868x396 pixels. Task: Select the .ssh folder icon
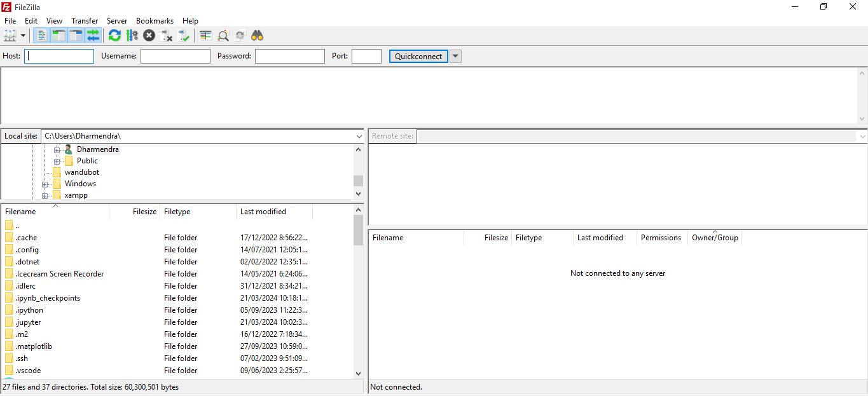point(9,358)
